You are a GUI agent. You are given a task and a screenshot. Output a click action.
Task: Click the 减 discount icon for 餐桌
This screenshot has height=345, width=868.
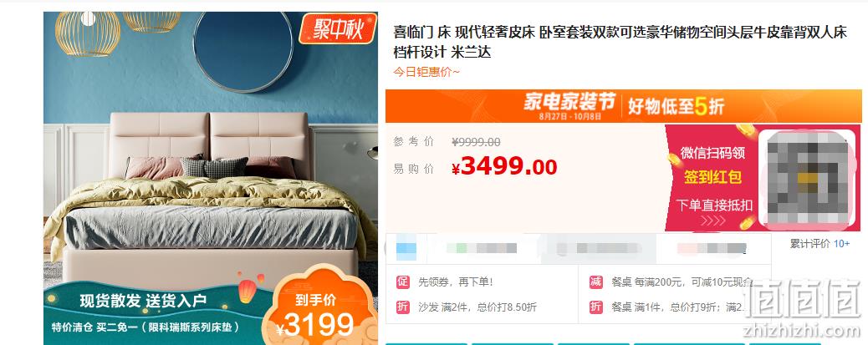point(595,282)
